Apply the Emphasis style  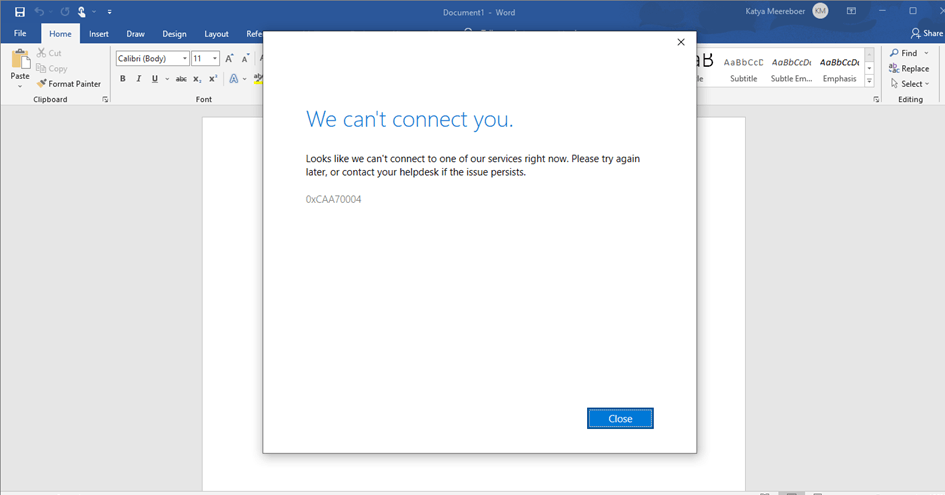pyautogui.click(x=840, y=70)
